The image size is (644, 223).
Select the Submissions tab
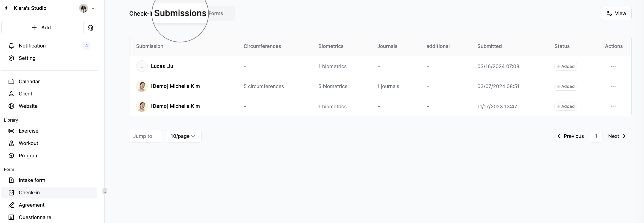(x=180, y=14)
